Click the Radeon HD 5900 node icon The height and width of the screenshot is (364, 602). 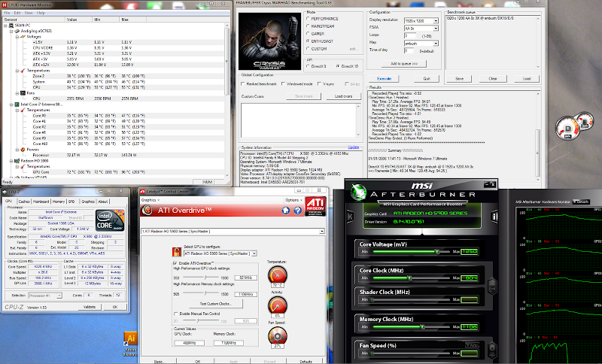(x=17, y=161)
